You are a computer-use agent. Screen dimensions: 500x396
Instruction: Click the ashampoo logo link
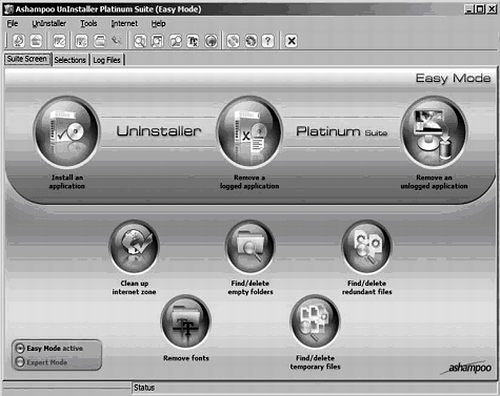(x=467, y=368)
